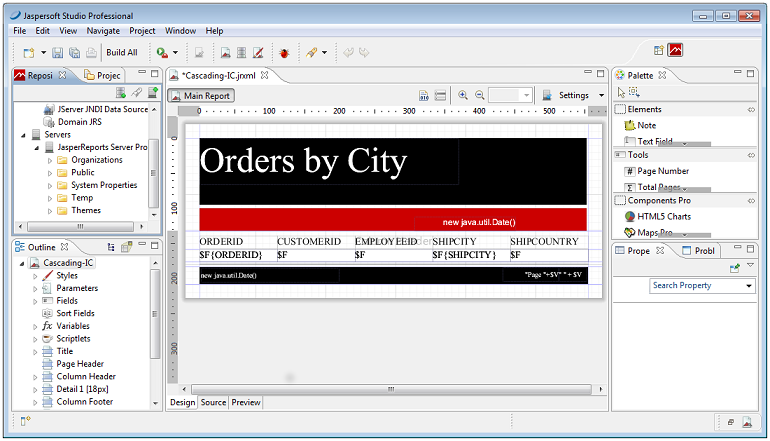The width and height of the screenshot is (770, 441).
Task: Select the Column Header item in Outline
Action: 80,376
